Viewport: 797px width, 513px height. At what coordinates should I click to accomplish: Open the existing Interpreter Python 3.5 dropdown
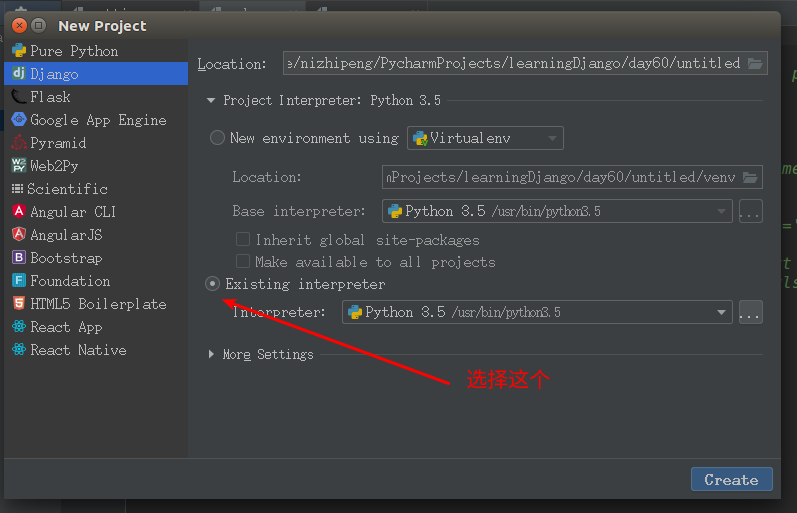[x=537, y=312]
